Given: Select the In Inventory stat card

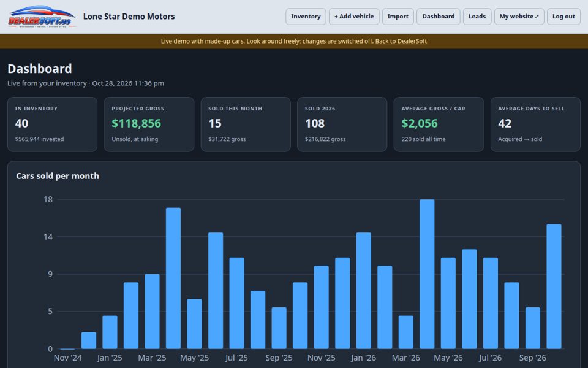Looking at the screenshot, I should click(x=53, y=125).
